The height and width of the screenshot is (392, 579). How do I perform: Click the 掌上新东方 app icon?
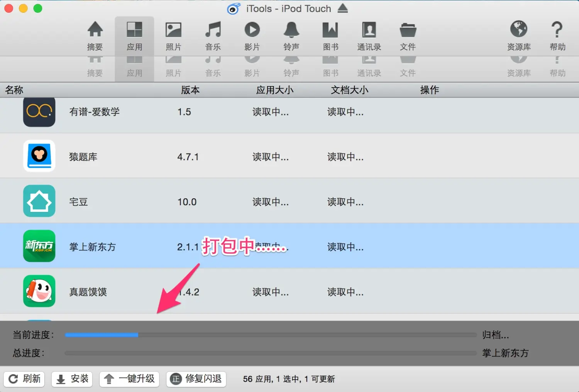(x=39, y=246)
